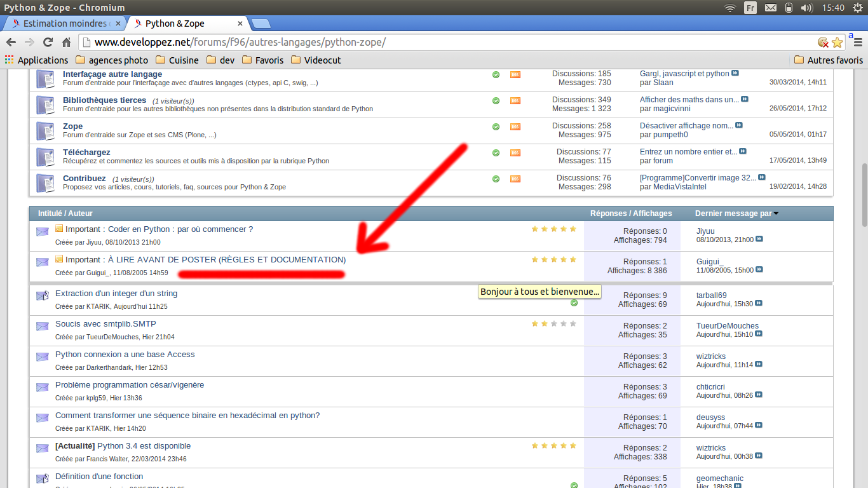This screenshot has height=488, width=868.
Task: Close the Python & Zope tab
Action: point(240,24)
